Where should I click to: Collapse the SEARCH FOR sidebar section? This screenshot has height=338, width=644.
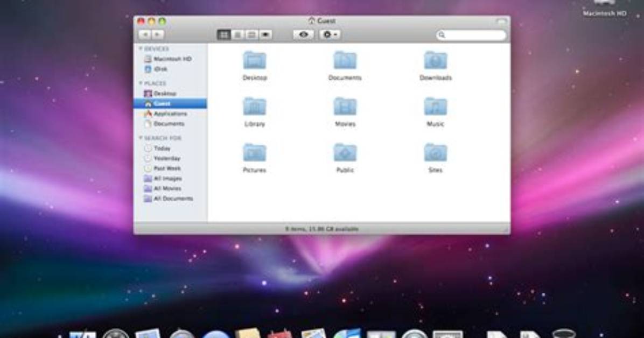[x=141, y=138]
